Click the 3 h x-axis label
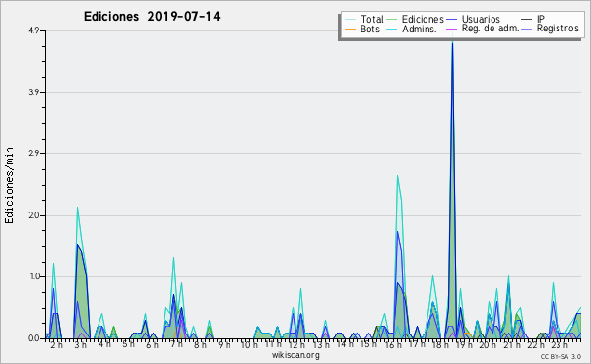Image resolution: width=591 pixels, height=364 pixels. pyautogui.click(x=81, y=344)
